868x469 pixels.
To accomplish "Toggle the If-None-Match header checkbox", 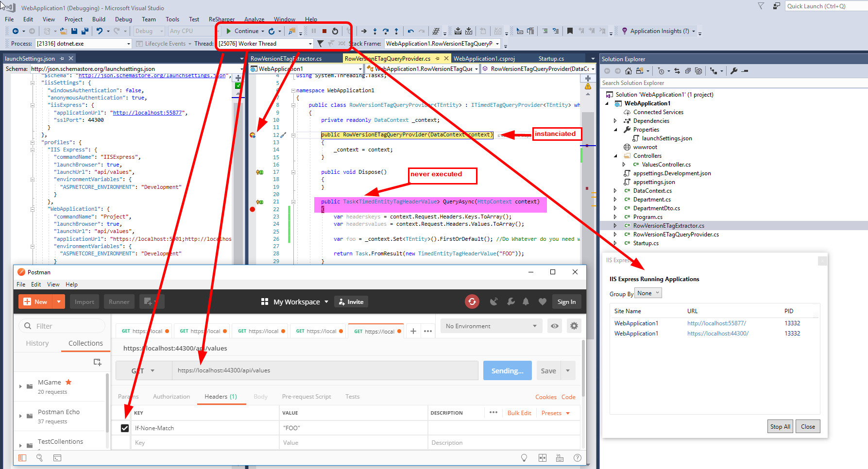I will (125, 428).
